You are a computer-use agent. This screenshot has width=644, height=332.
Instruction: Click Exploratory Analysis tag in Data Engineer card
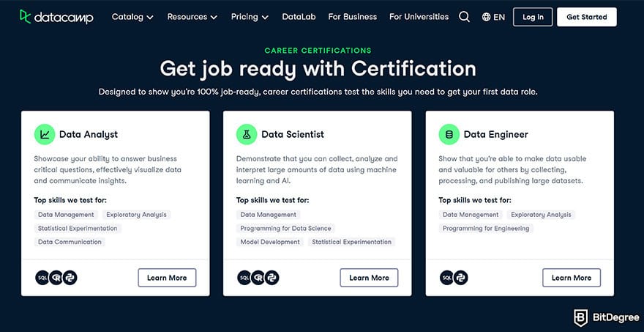point(541,215)
